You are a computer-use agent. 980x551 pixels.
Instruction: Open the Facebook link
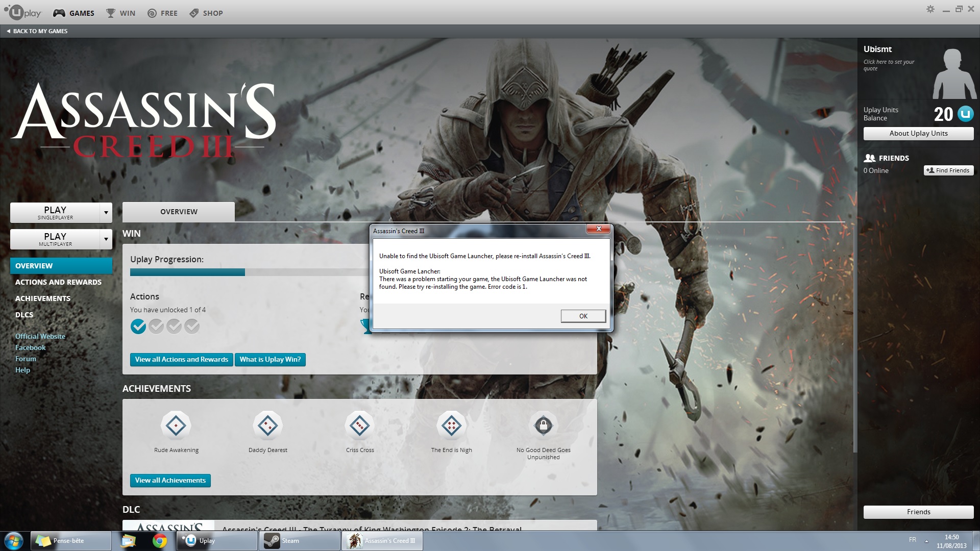pyautogui.click(x=31, y=347)
